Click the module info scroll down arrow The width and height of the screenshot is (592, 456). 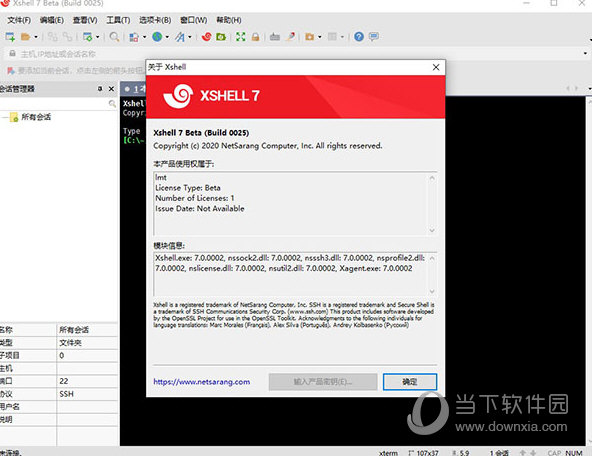click(432, 291)
